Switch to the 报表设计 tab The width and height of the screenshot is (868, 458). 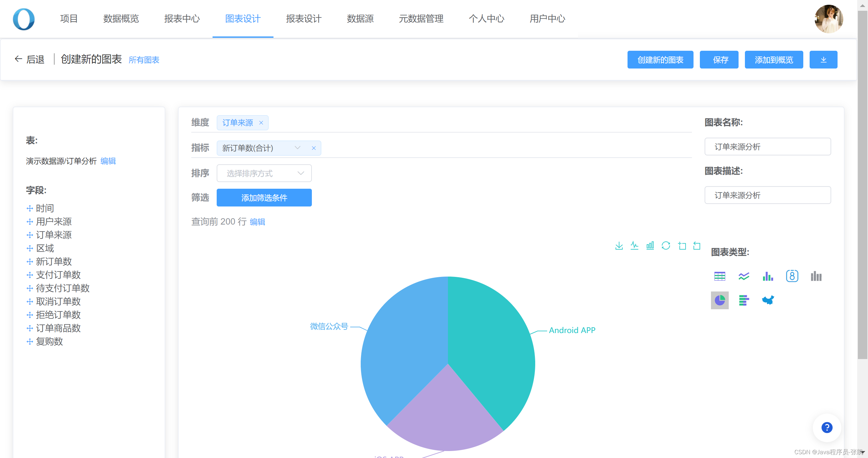[x=303, y=19]
